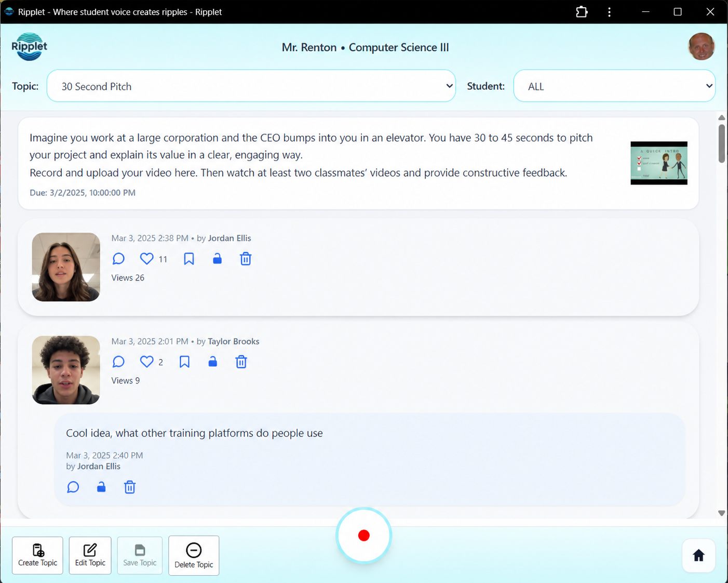Click the 'Mar 3, 2025 2:01 PM' timestamp
This screenshot has height=583, width=728.
click(x=150, y=341)
